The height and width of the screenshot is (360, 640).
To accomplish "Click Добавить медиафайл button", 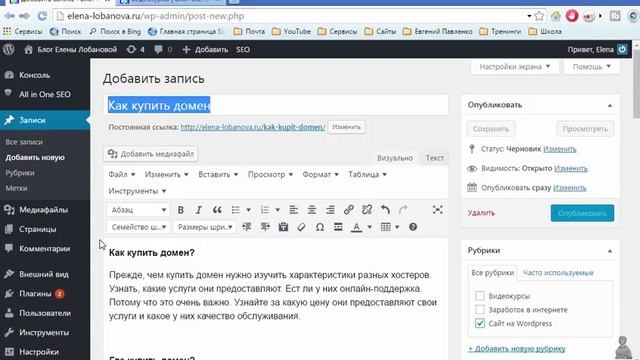I will (151, 154).
